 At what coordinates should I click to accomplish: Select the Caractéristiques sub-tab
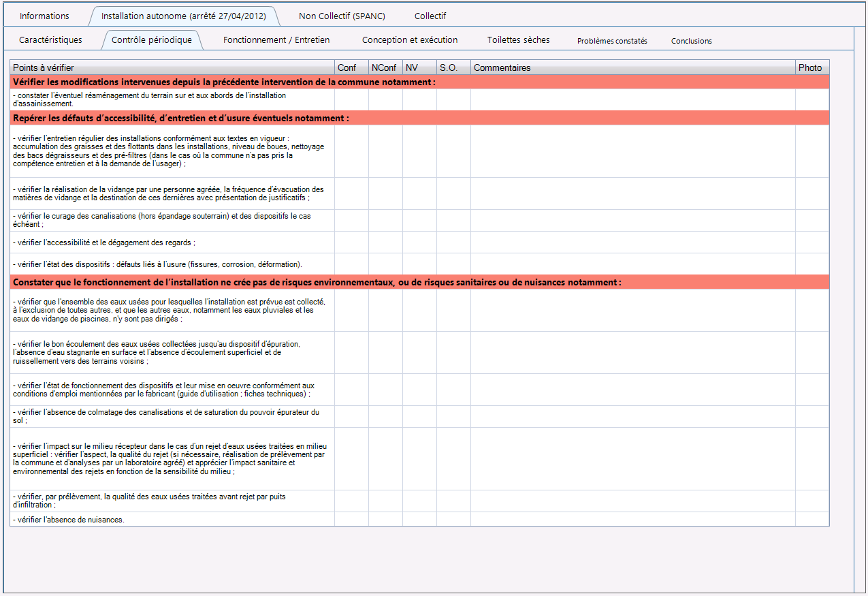tap(50, 40)
